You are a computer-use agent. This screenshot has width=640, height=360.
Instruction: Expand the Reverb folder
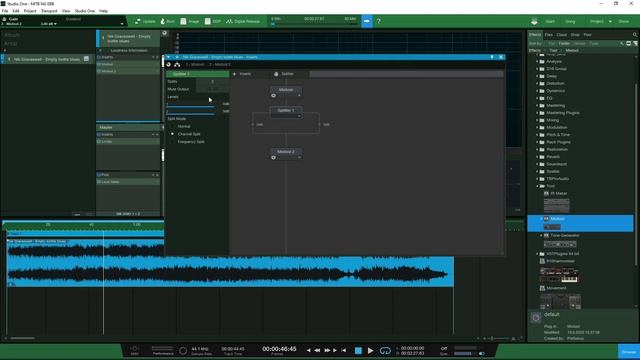(x=537, y=157)
